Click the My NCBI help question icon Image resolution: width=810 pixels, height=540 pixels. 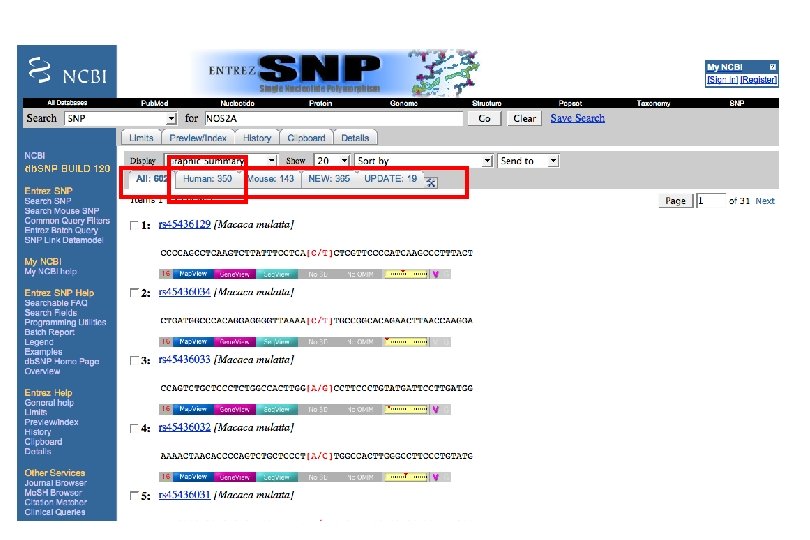pyautogui.click(x=772, y=67)
